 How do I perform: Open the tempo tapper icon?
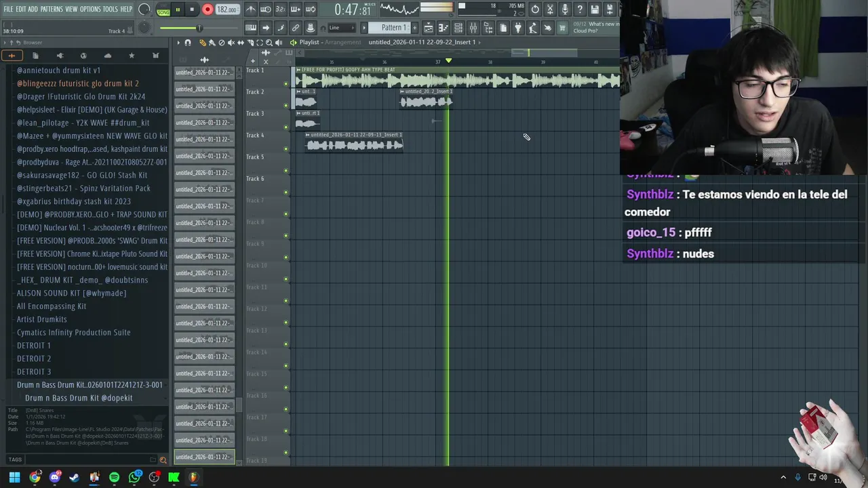533,28
